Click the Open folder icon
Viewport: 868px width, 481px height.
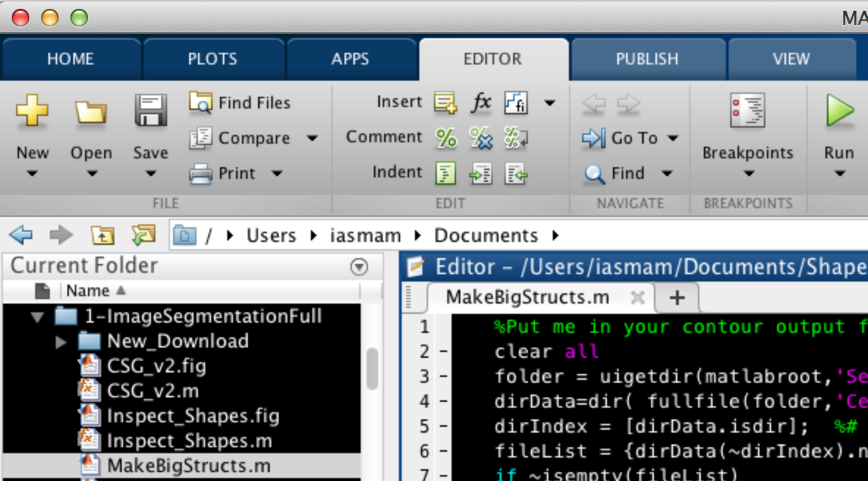click(91, 111)
